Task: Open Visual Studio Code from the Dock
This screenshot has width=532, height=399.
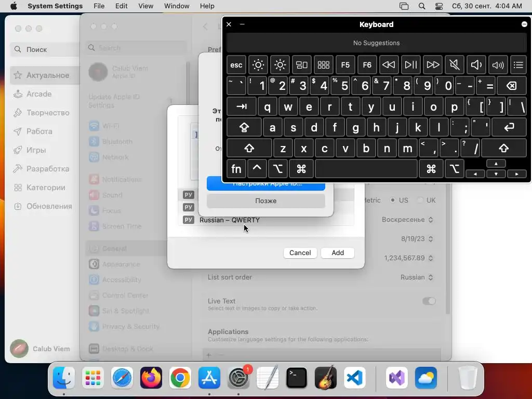Action: (x=354, y=378)
